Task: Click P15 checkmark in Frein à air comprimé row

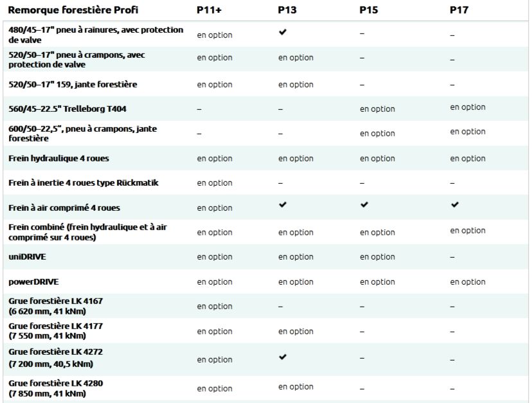Action: pyautogui.click(x=364, y=205)
